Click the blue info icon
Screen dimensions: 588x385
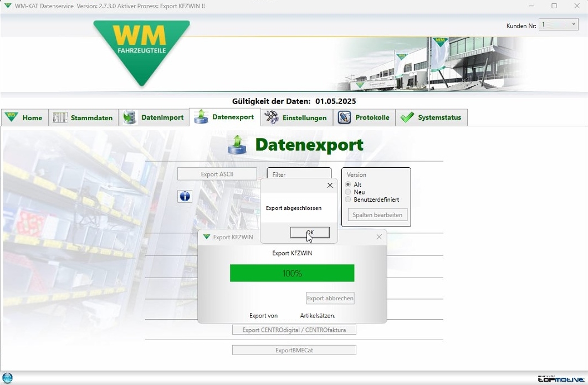[185, 196]
